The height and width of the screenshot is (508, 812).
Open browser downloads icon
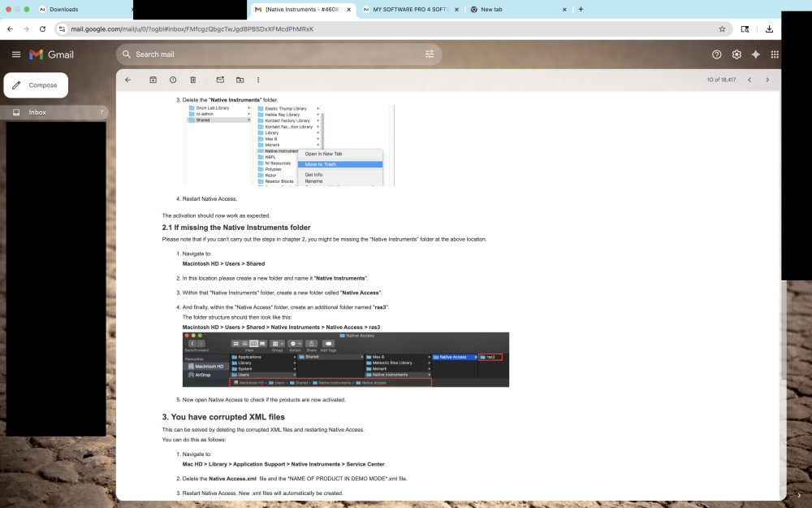point(769,29)
